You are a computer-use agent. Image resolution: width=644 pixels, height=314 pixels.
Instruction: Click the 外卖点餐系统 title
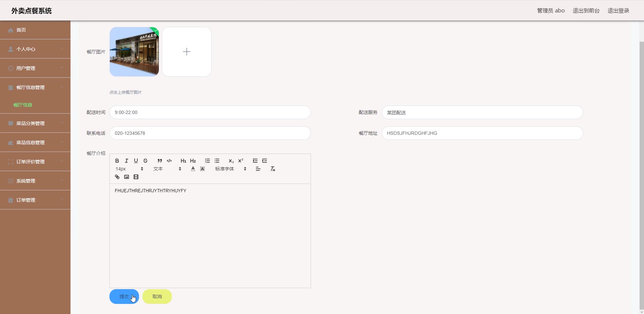(x=32, y=11)
